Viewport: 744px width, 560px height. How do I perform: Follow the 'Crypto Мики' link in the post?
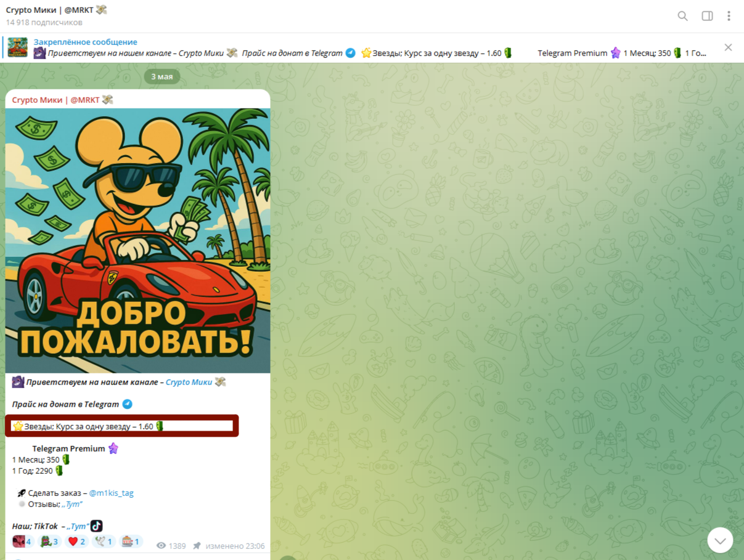click(x=189, y=382)
